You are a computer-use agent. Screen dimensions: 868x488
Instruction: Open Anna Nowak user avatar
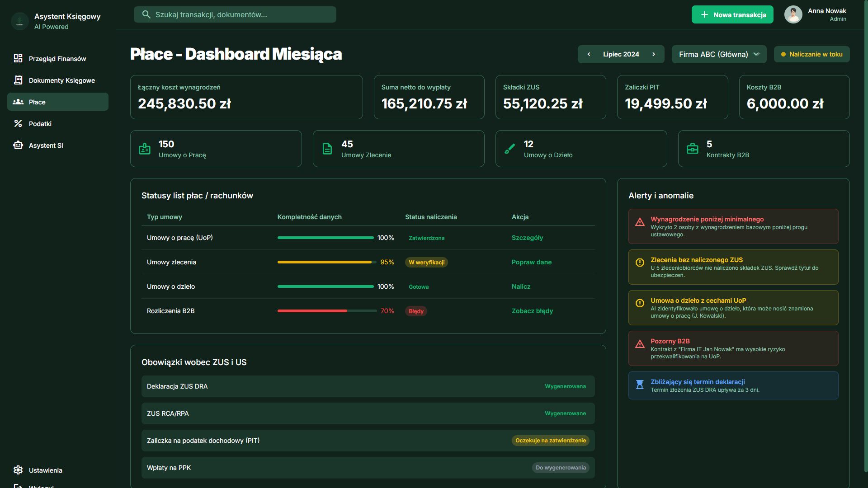(x=793, y=14)
